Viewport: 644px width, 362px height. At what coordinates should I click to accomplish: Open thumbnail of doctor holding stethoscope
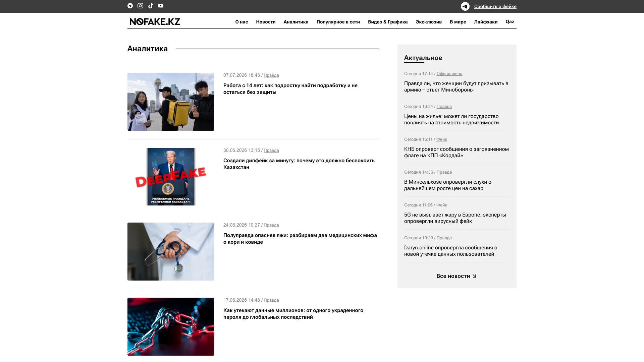click(x=171, y=251)
